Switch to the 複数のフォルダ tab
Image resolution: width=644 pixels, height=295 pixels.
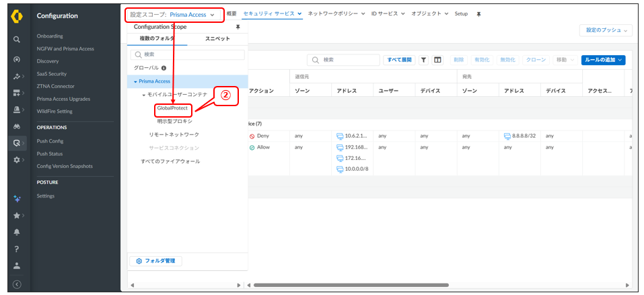click(157, 38)
